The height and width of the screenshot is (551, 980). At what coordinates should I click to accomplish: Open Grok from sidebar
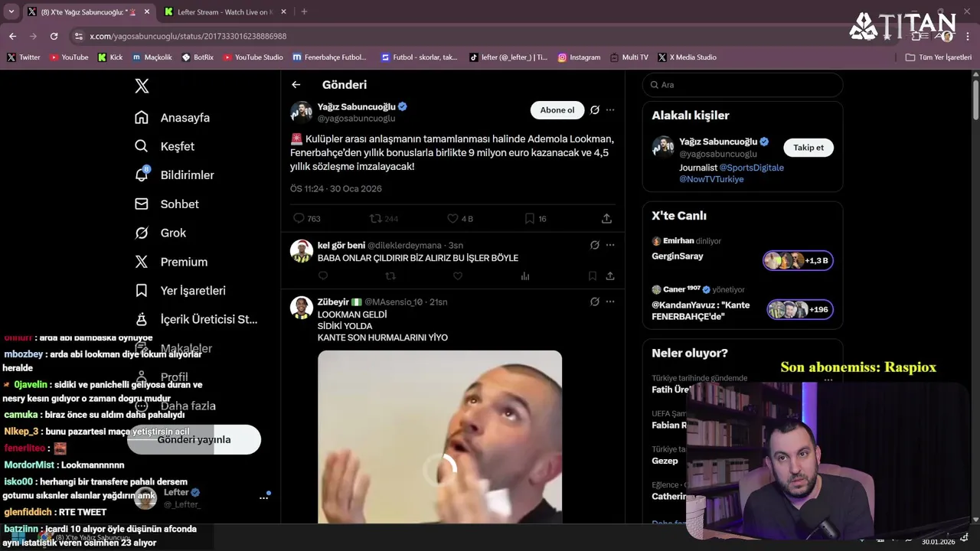pyautogui.click(x=160, y=233)
